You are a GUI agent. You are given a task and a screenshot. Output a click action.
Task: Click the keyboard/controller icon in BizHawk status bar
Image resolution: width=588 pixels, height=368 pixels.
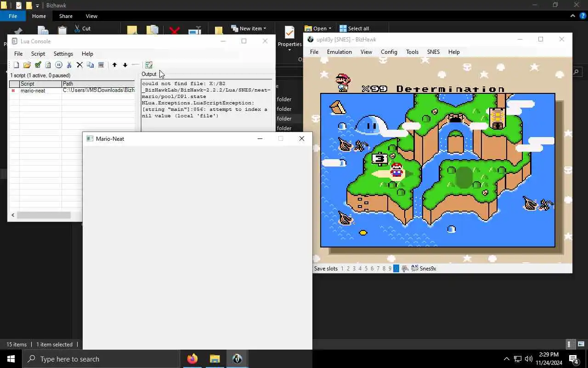[405, 269]
